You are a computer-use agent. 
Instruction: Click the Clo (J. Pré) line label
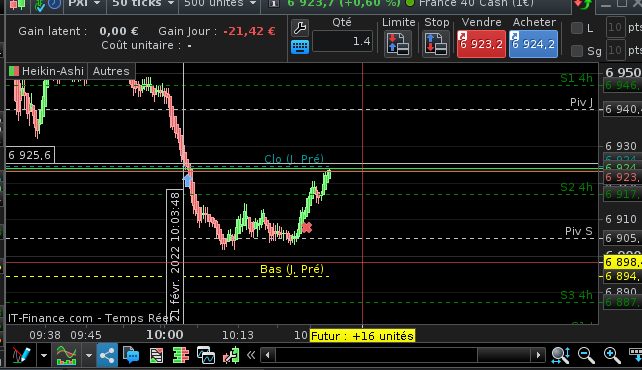point(294,159)
